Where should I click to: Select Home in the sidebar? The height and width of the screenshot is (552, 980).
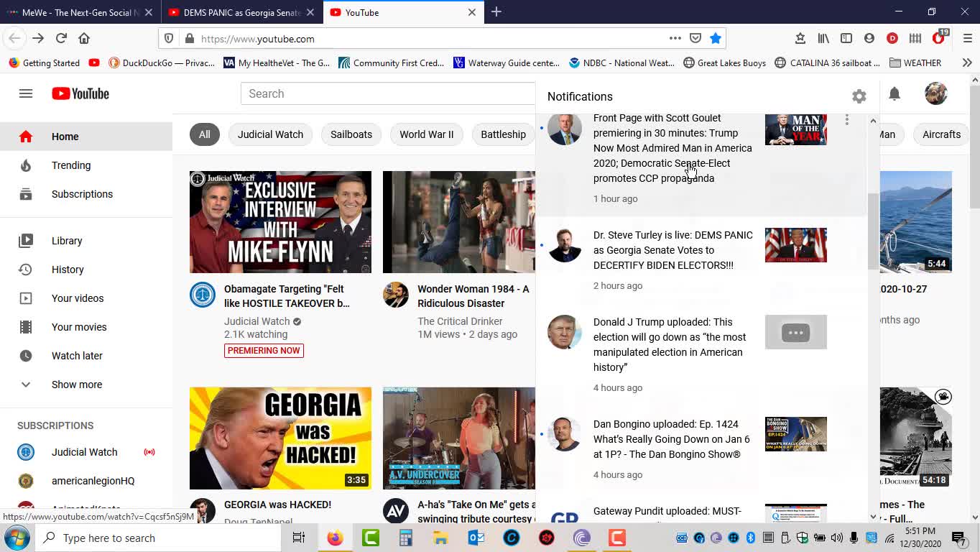point(86,137)
